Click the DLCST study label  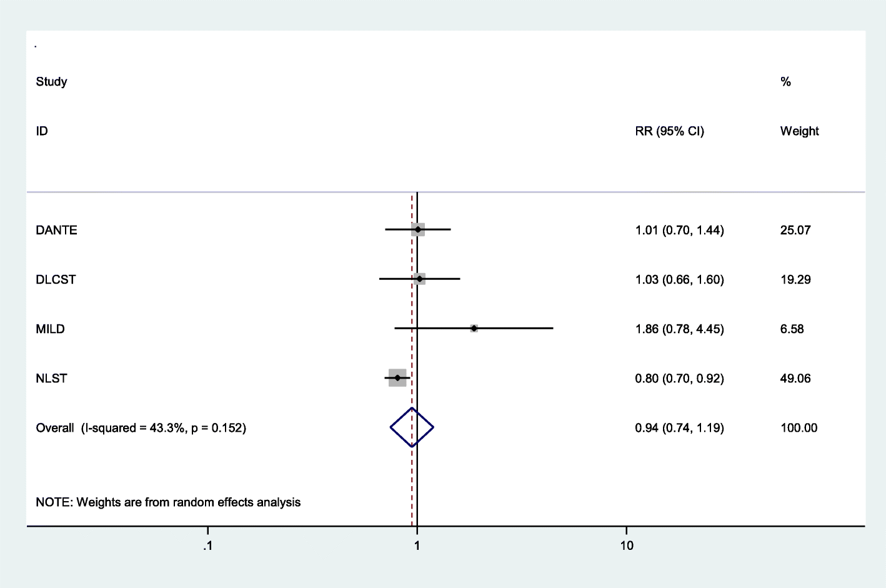click(x=56, y=279)
